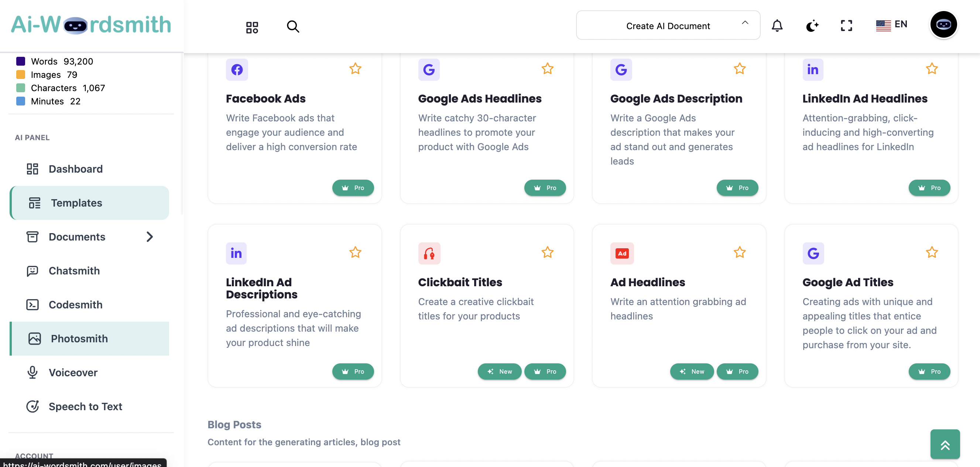Click Google icon on Google Ads Description

tap(621, 70)
